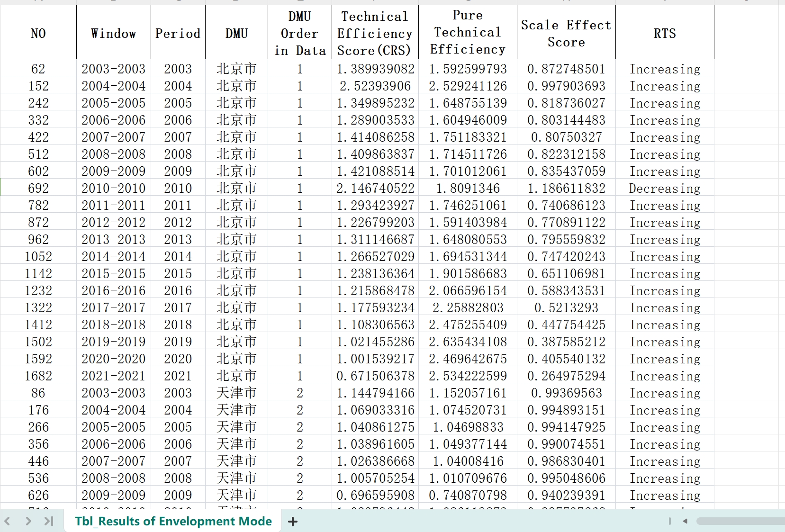Click the cell with value 1.8091346
785x532 pixels.
pyautogui.click(x=468, y=188)
